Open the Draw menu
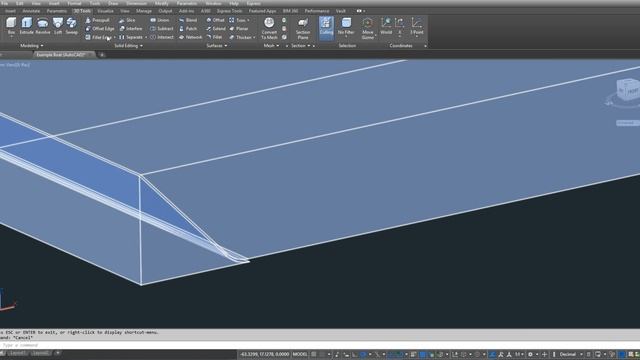 (x=113, y=3)
